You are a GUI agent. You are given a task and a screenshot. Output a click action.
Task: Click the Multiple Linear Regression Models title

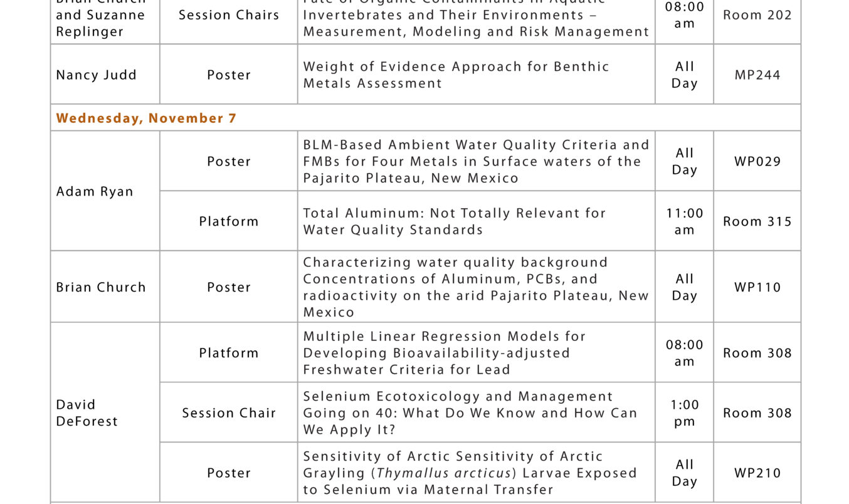[x=445, y=353]
